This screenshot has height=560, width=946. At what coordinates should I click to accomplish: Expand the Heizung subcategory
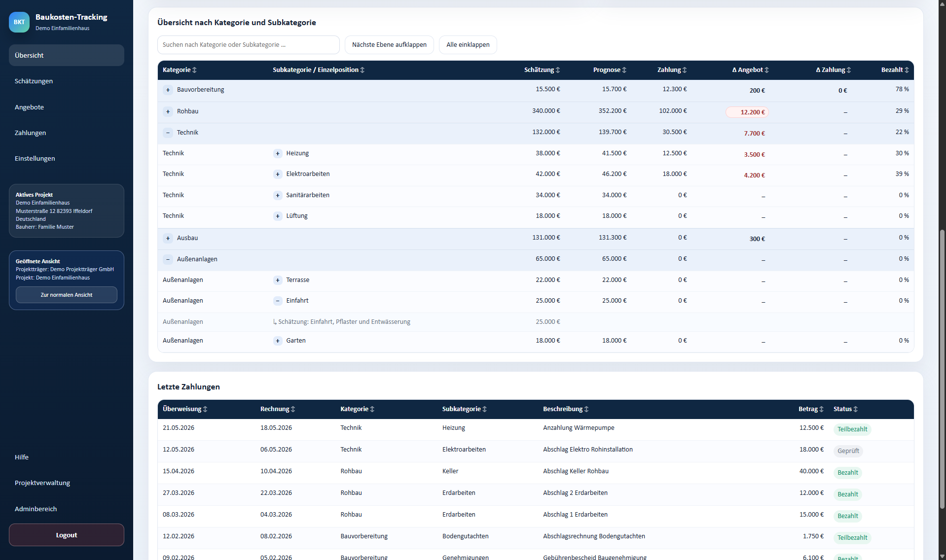[278, 153]
